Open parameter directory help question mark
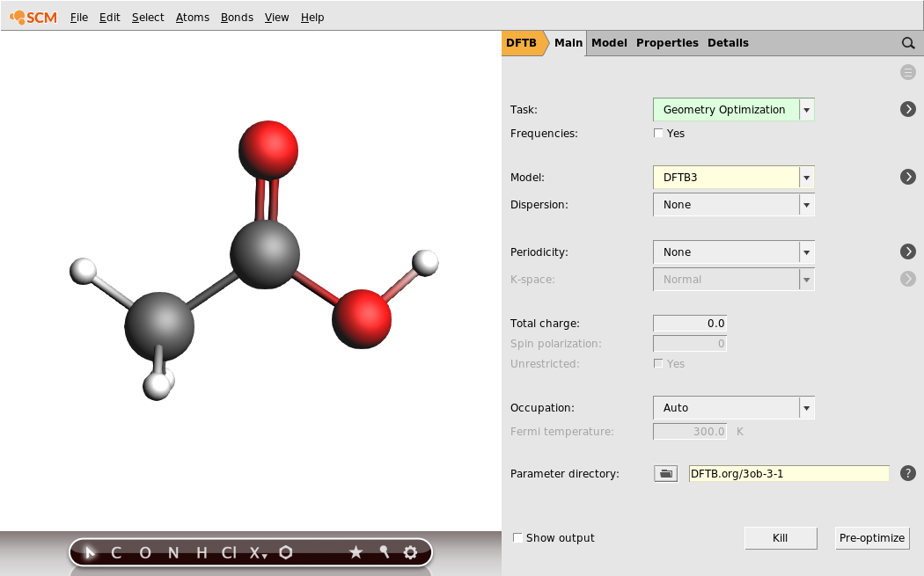The image size is (924, 576). pos(908,473)
